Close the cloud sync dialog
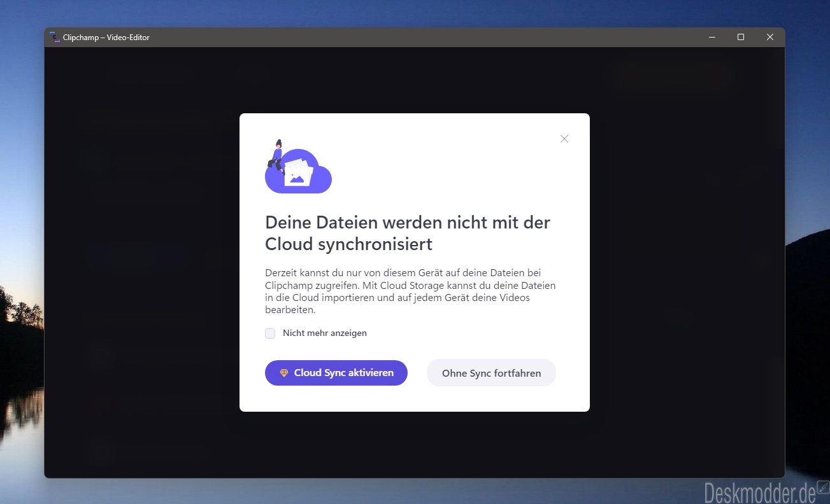Screen dimensions: 830x504 click(x=564, y=139)
